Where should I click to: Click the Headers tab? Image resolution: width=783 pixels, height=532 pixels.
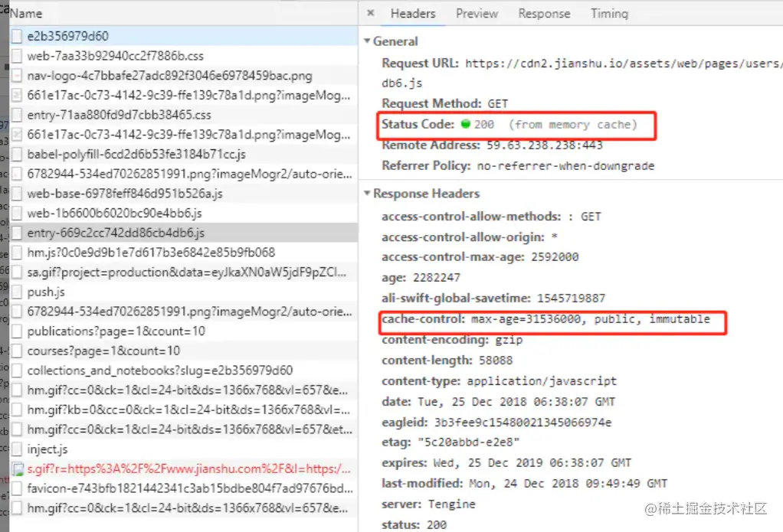(x=413, y=13)
